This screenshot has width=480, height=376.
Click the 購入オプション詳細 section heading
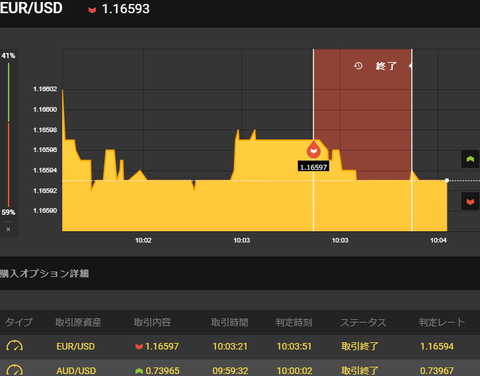pyautogui.click(x=44, y=274)
